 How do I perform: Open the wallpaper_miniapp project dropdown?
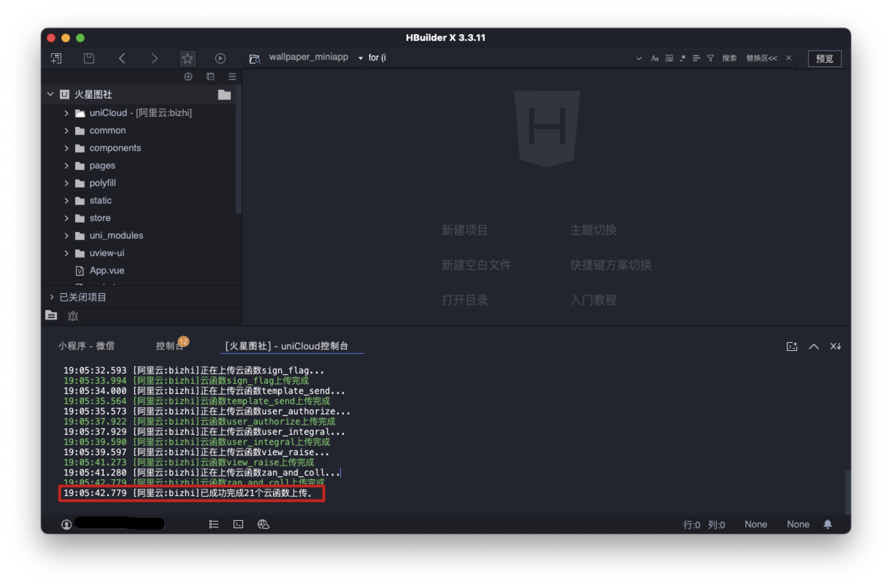pyautogui.click(x=360, y=58)
